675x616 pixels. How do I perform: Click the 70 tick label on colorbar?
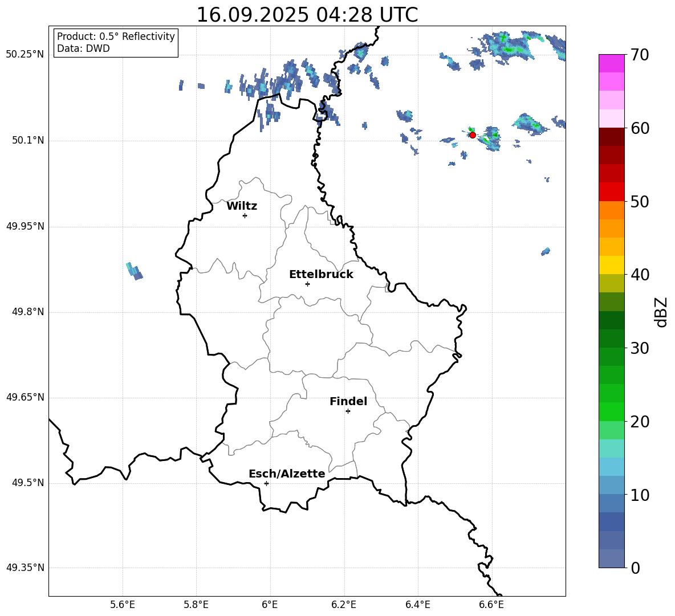coord(640,55)
